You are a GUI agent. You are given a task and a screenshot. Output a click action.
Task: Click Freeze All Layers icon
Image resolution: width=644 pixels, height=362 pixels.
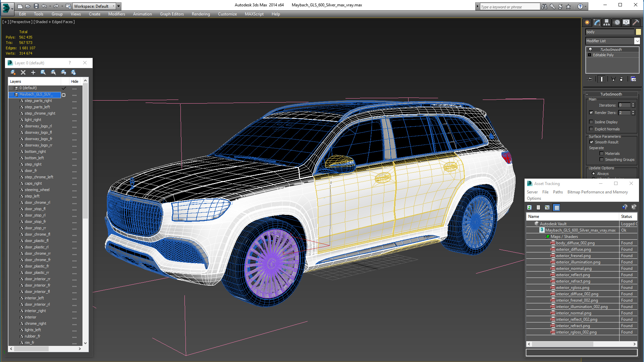73,72
